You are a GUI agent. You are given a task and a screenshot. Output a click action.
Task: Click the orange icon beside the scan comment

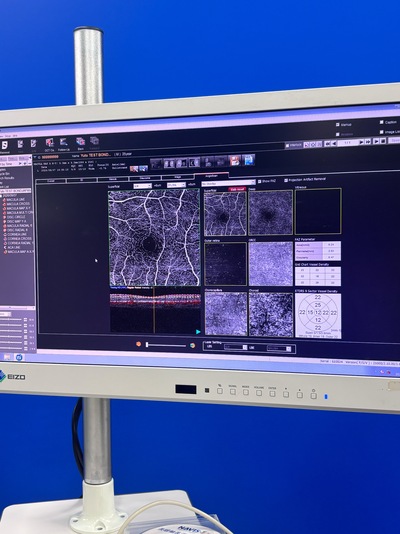(134, 169)
